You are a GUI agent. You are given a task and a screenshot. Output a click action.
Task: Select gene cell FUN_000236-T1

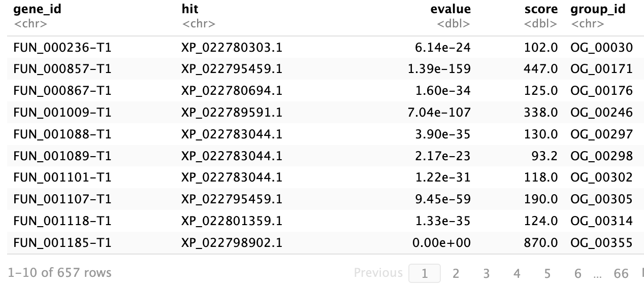(62, 48)
